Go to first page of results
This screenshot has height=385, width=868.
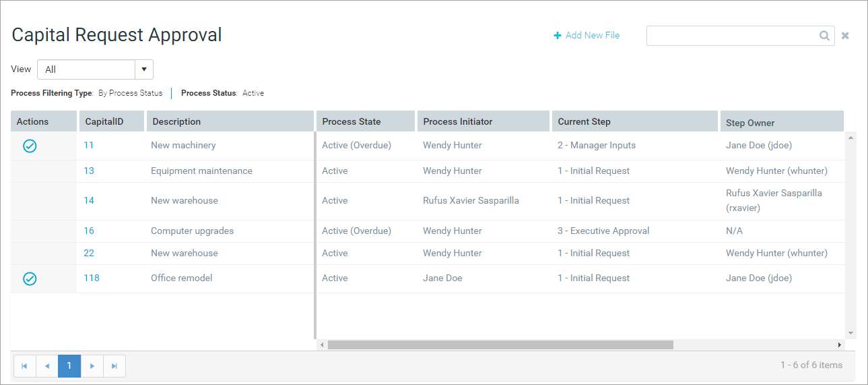[24, 366]
